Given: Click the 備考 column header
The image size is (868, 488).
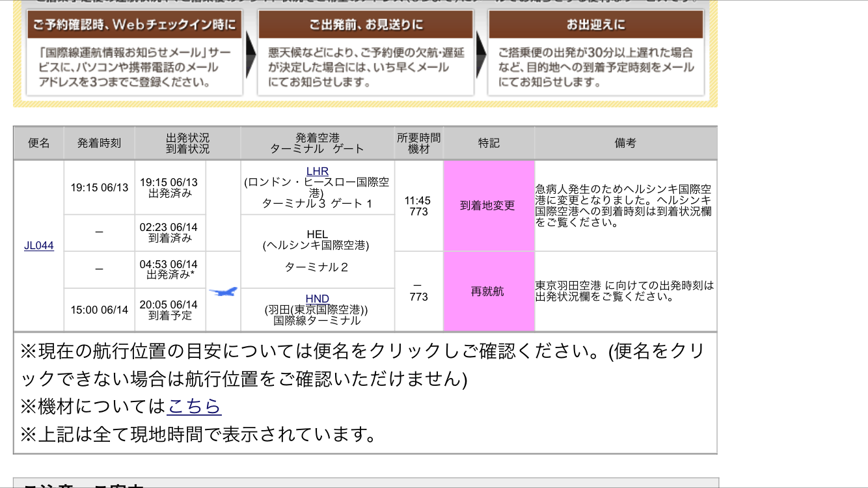Looking at the screenshot, I should pos(625,143).
